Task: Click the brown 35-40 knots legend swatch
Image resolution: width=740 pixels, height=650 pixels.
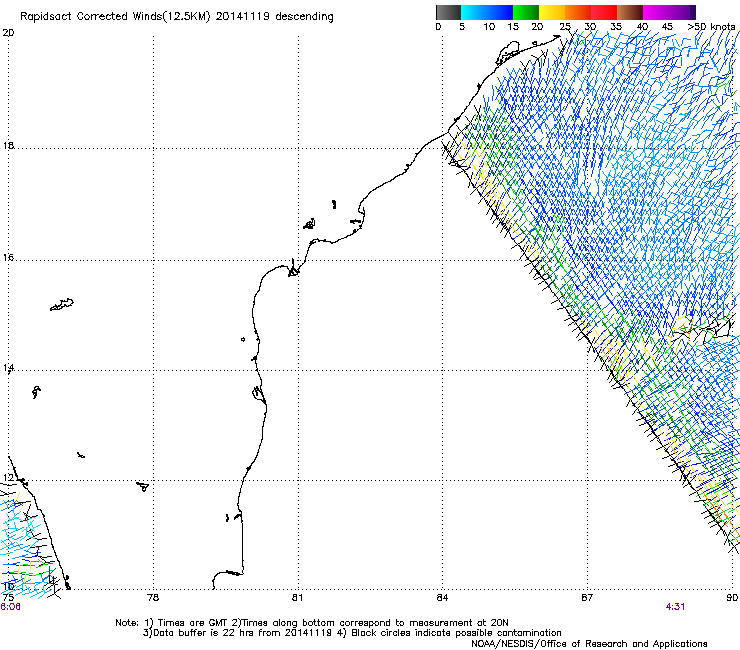Action: tap(630, 12)
